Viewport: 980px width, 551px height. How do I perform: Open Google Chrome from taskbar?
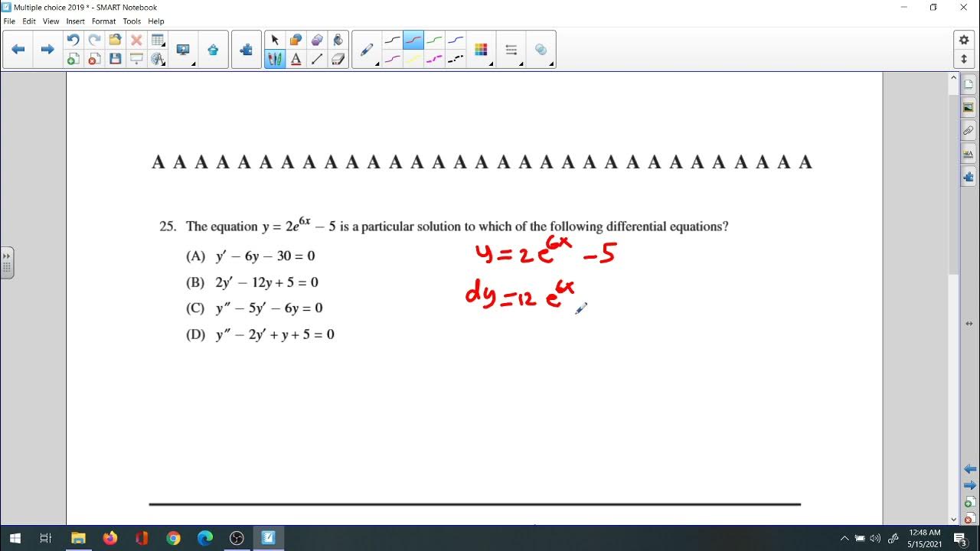coord(173,539)
